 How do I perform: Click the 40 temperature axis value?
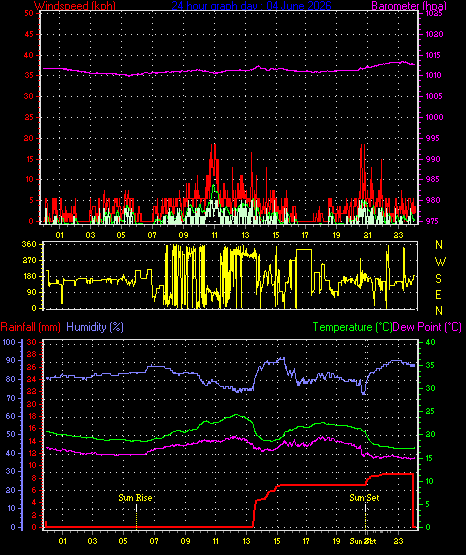tap(430, 342)
